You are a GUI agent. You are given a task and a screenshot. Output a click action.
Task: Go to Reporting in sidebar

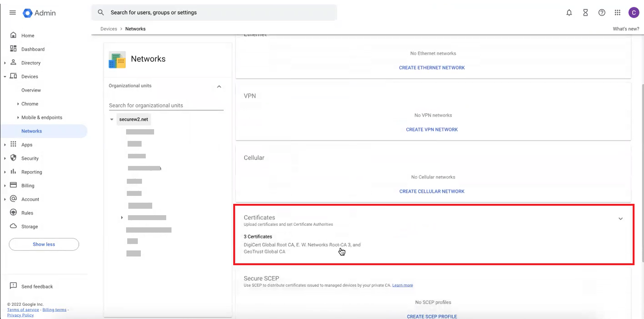[x=31, y=172]
